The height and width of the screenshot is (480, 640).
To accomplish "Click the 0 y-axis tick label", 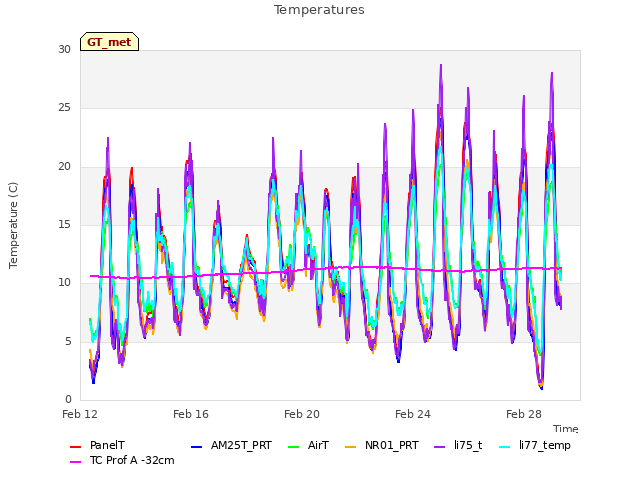I will click(68, 399).
